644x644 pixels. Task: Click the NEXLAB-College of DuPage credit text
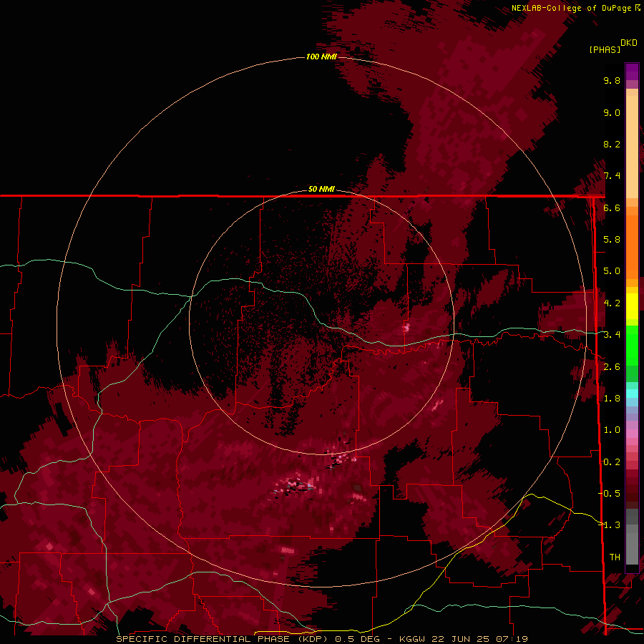tap(572, 8)
